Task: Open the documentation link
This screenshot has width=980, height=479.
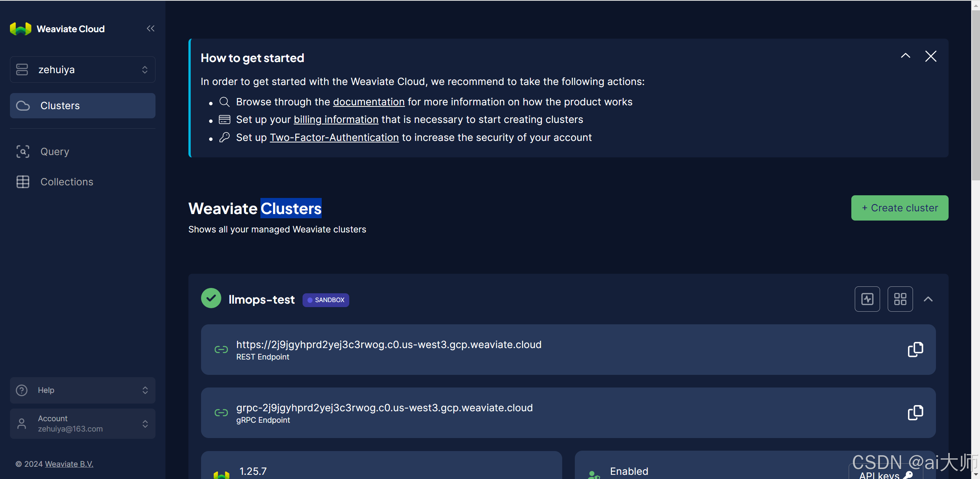Action: [368, 102]
